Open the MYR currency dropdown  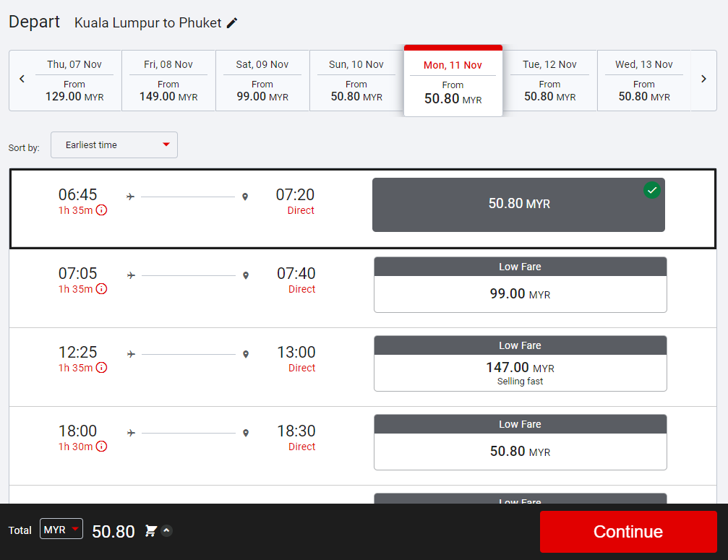(x=61, y=530)
